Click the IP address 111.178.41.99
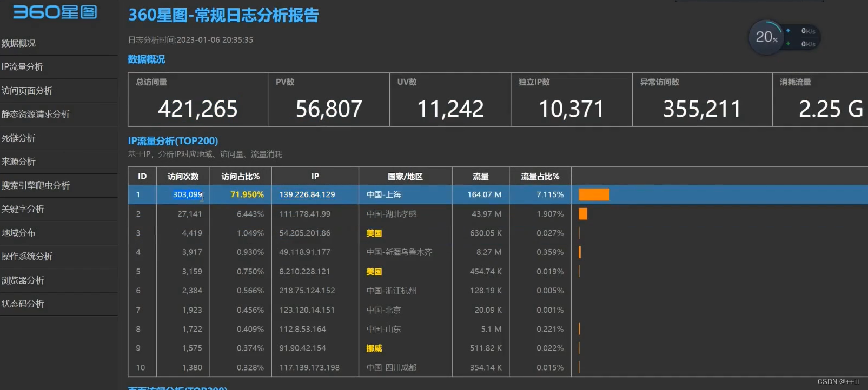Screen dimensions: 868x390 click(x=304, y=214)
